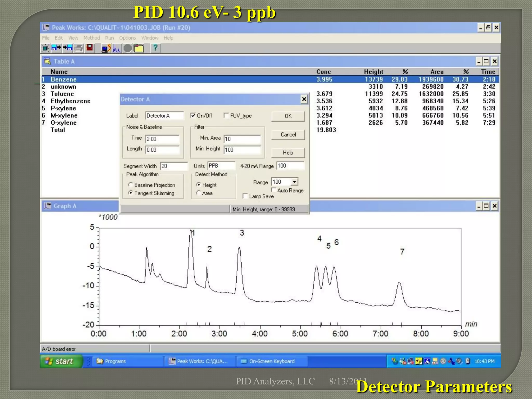Open the Edit menu
This screenshot has width=532, height=399.
(x=59, y=38)
